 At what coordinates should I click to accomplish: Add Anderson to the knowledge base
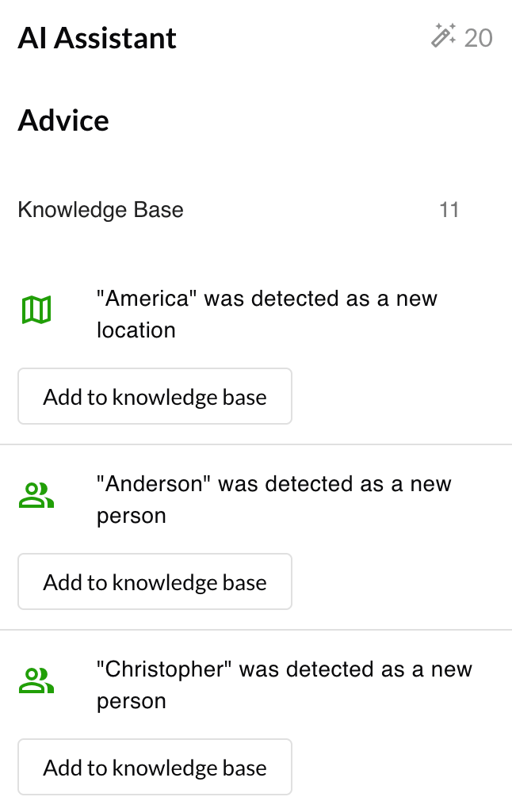[x=155, y=582]
